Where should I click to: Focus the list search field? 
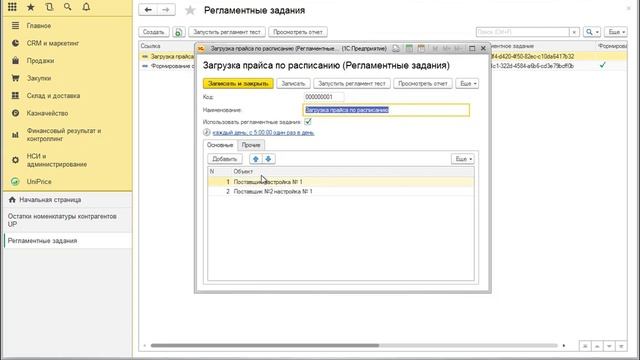tap(522, 32)
